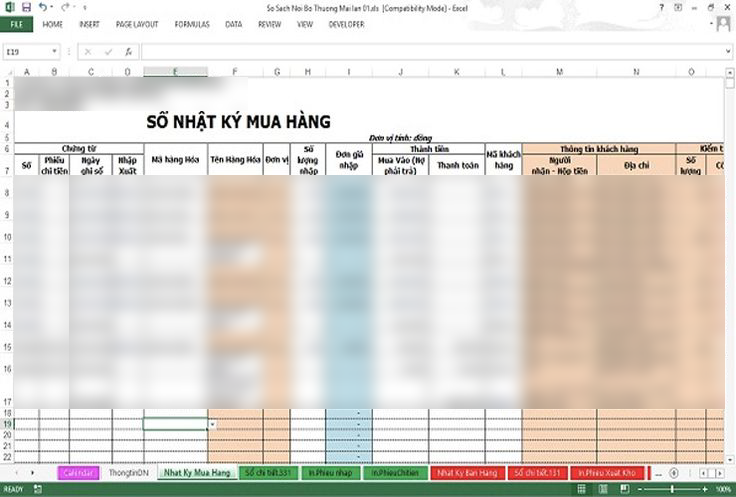
Task: Click the zoom slider in status bar
Action: point(672,489)
